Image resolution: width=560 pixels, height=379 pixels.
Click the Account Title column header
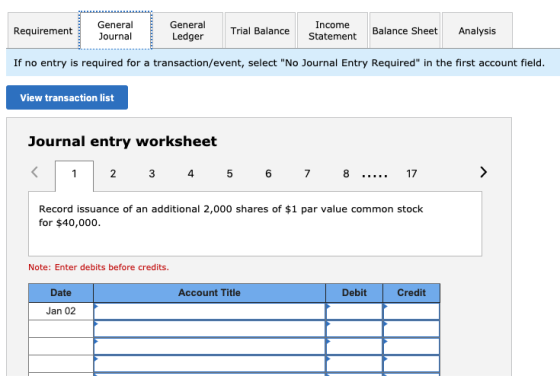210,293
